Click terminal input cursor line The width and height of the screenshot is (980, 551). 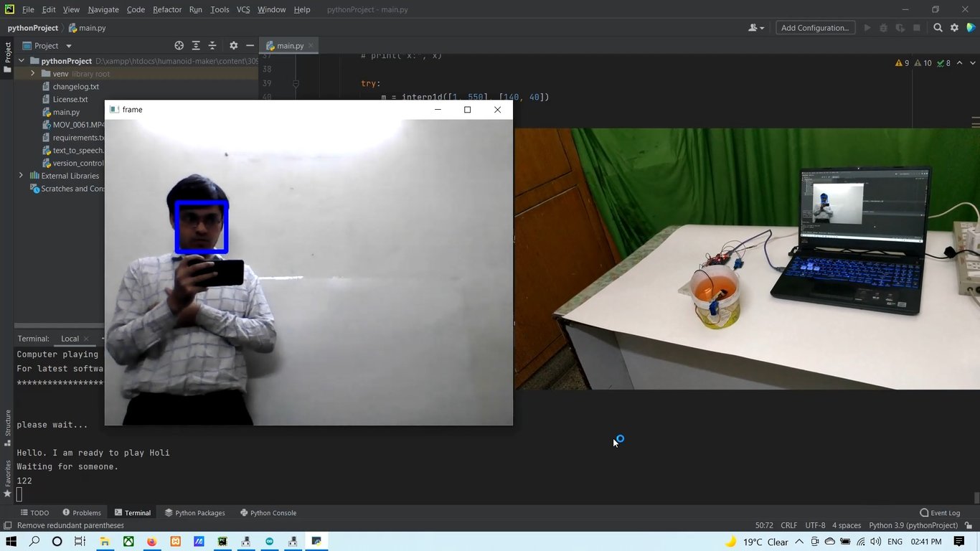19,494
